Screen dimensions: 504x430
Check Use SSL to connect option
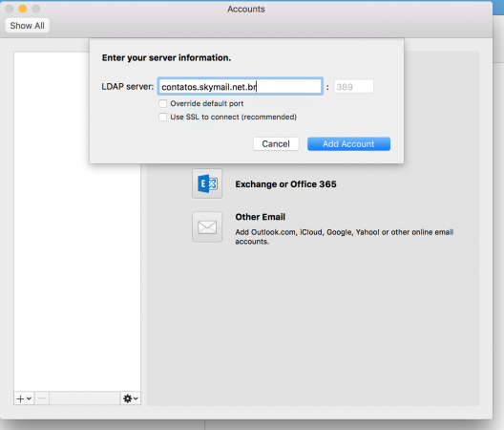pyautogui.click(x=163, y=117)
